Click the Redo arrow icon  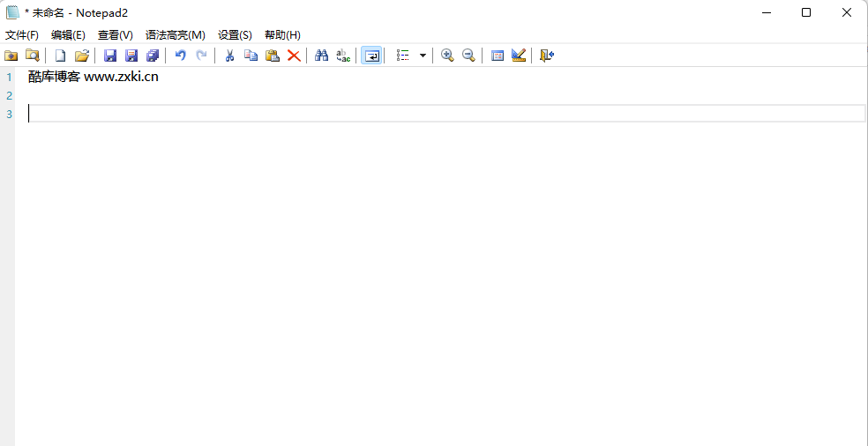pyautogui.click(x=202, y=56)
